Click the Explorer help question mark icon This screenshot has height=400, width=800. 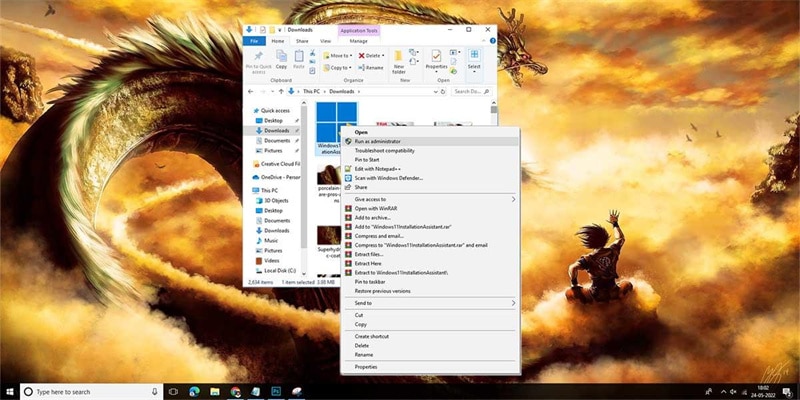tap(493, 41)
